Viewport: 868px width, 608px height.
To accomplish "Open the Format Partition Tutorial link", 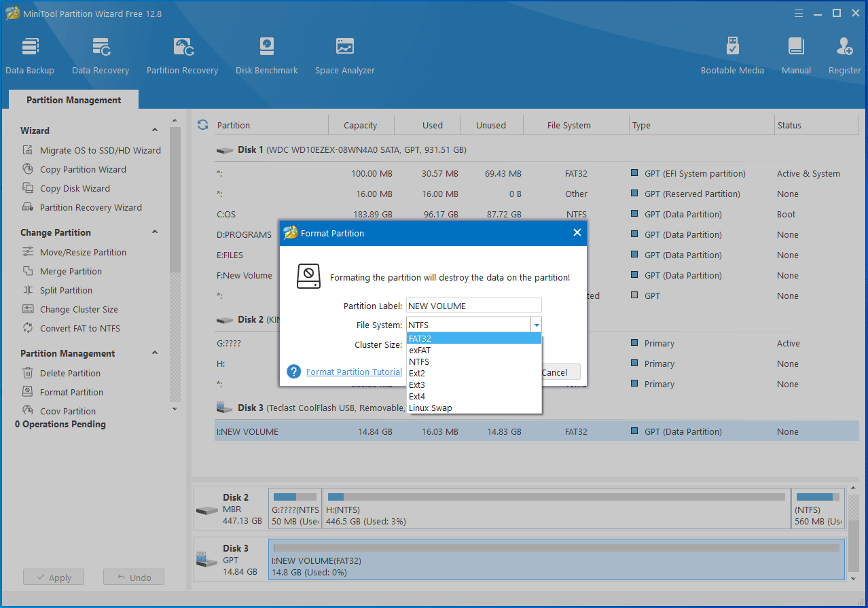I will tap(354, 372).
